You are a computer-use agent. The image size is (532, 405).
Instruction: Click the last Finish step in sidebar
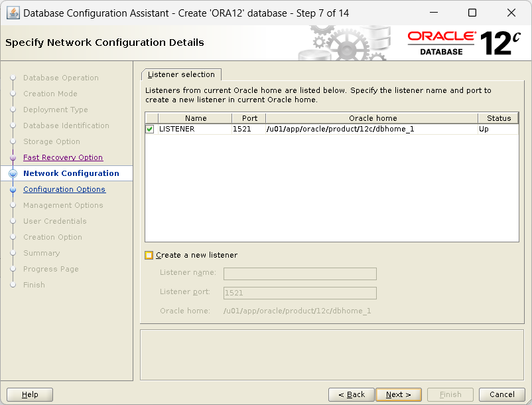(x=34, y=285)
